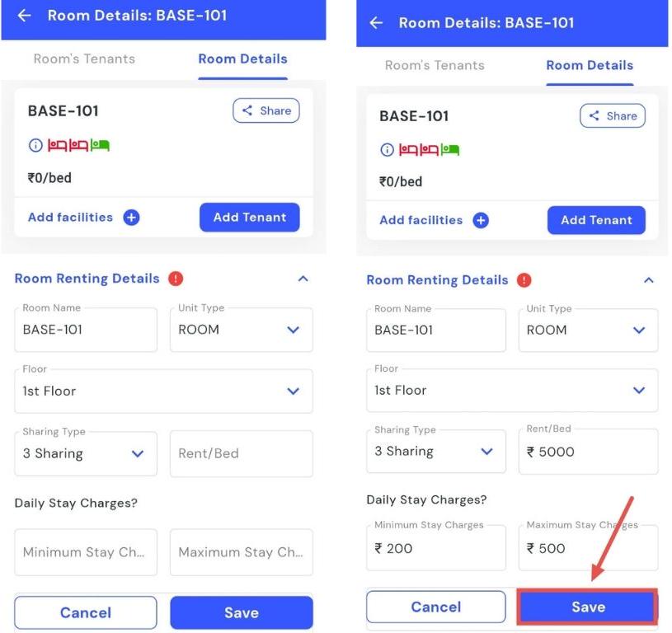Click the Minimum Stay Charges field showing ₹ 200

pyautogui.click(x=435, y=548)
